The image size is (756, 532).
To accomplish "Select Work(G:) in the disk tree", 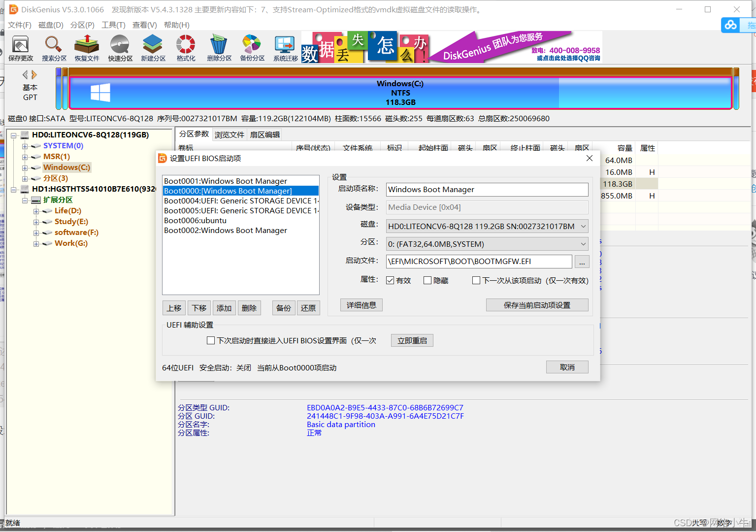I will click(x=71, y=243).
